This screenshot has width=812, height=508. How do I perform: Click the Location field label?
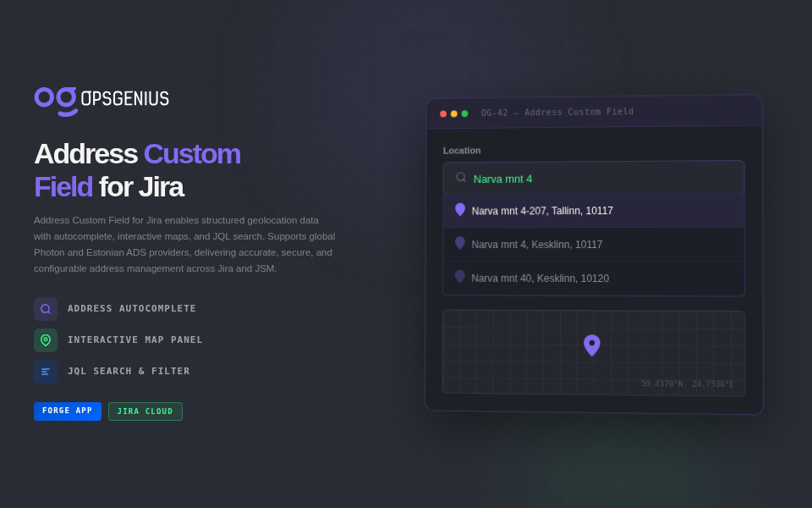point(462,151)
